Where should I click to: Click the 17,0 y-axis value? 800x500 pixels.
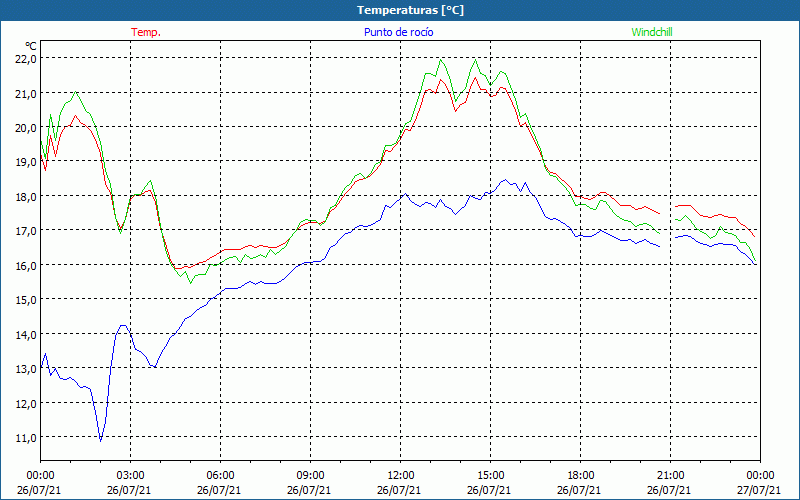tap(27, 231)
